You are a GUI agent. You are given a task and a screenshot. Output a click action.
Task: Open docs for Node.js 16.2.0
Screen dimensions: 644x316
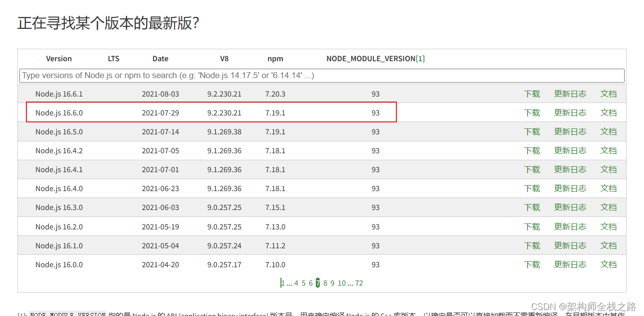click(x=608, y=227)
